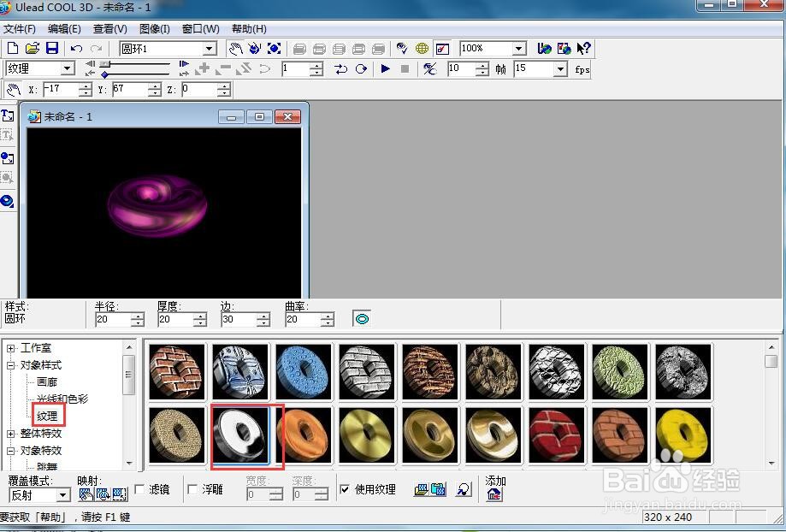This screenshot has height=532, width=786.
Task: Select the Rotate object tool
Action: [255, 49]
